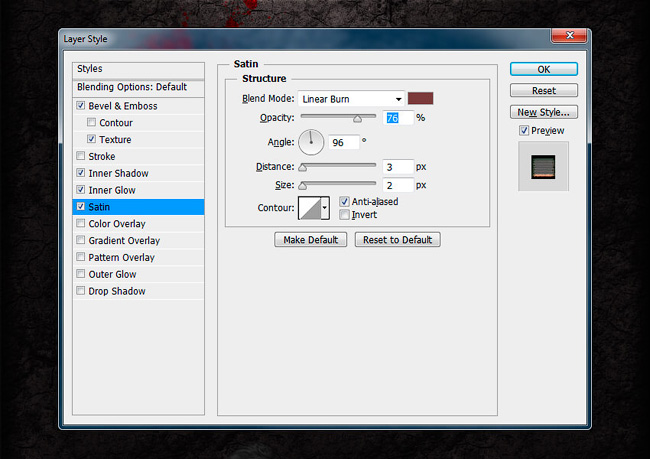Click the Reset button

[544, 90]
